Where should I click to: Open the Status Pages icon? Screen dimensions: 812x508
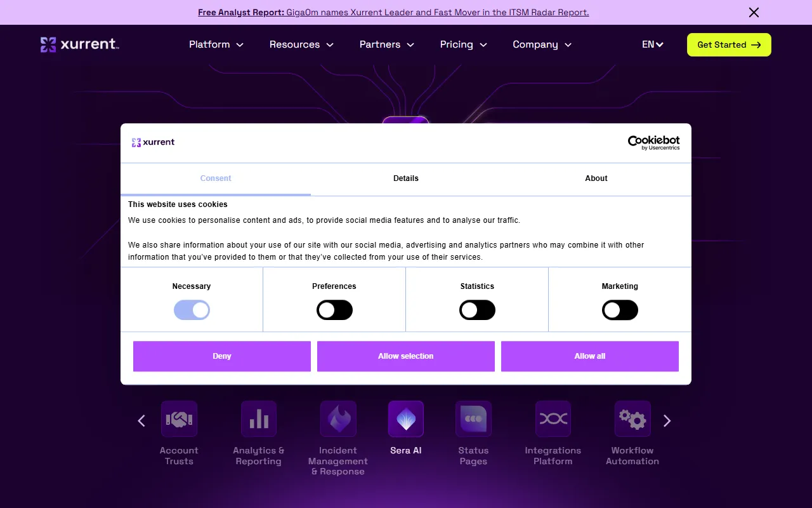coord(473,419)
